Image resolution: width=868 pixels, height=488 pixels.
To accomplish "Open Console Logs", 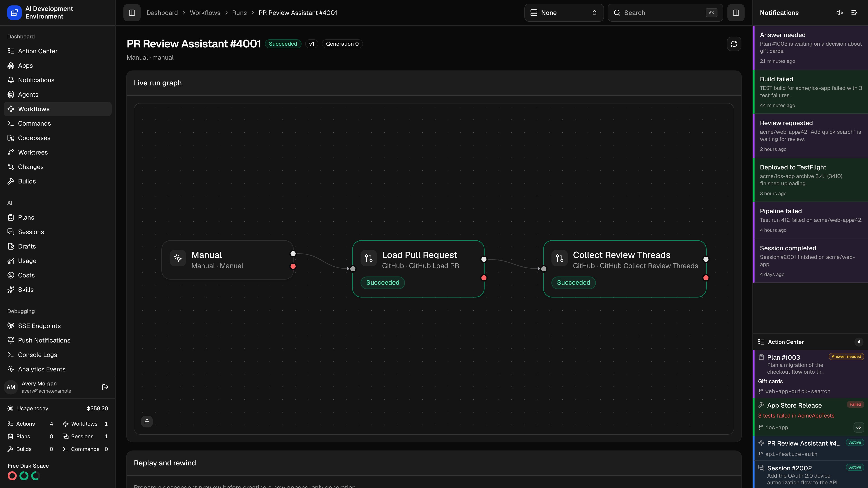I will 58,355.
